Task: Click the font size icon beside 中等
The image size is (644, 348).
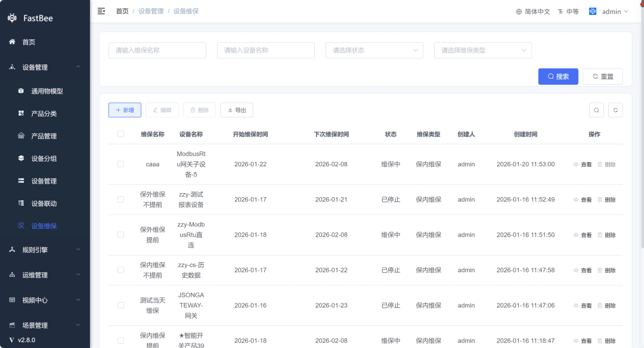Action: click(560, 11)
